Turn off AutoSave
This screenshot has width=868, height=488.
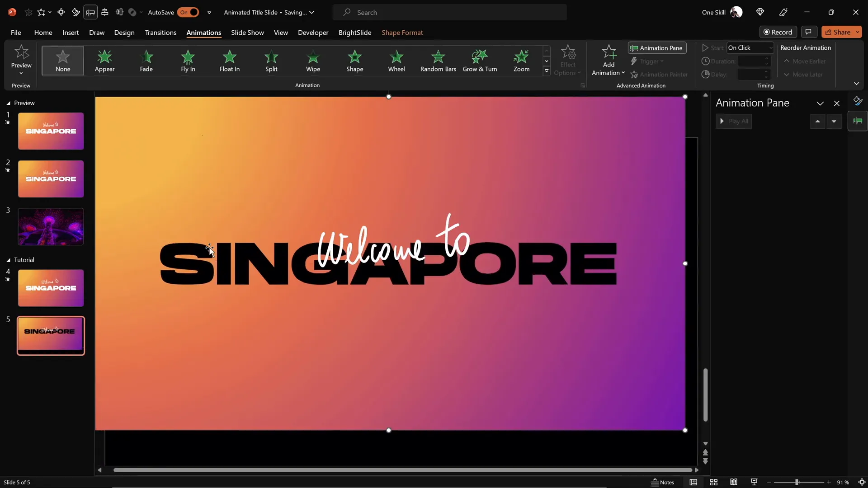click(189, 12)
